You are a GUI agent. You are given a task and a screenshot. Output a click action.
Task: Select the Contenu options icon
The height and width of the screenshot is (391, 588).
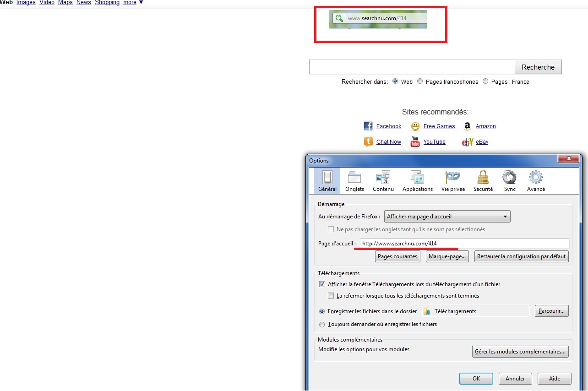[383, 178]
